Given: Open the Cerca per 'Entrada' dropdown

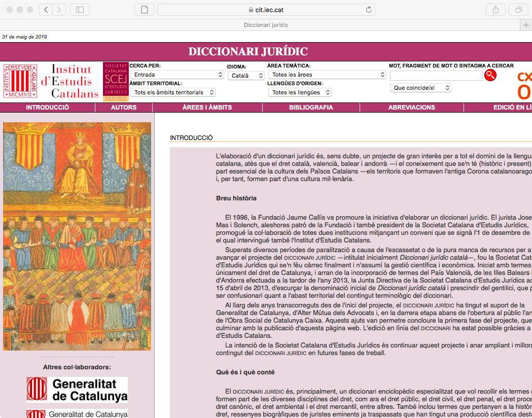Looking at the screenshot, I should point(177,75).
